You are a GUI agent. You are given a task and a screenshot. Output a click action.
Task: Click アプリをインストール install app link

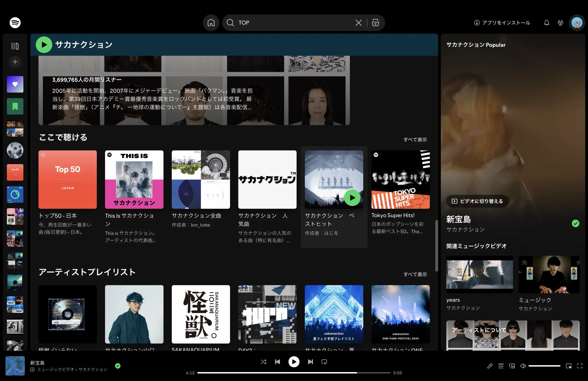point(502,23)
